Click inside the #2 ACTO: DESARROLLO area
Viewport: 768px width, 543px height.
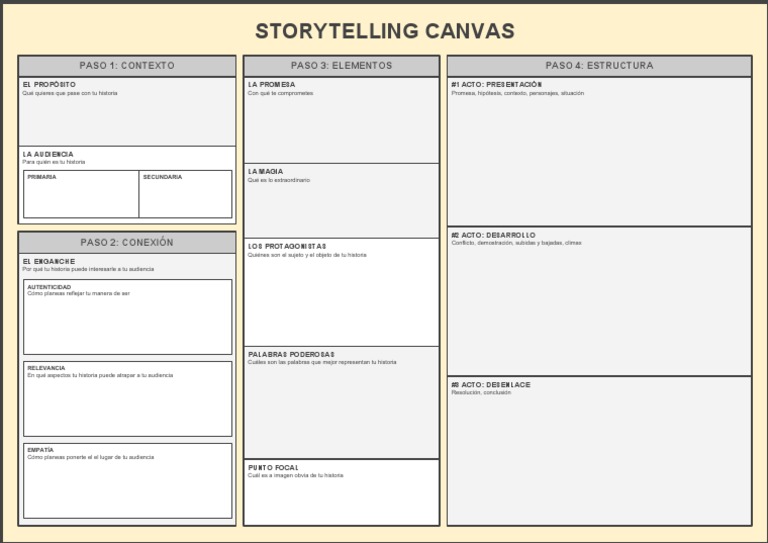(599, 305)
